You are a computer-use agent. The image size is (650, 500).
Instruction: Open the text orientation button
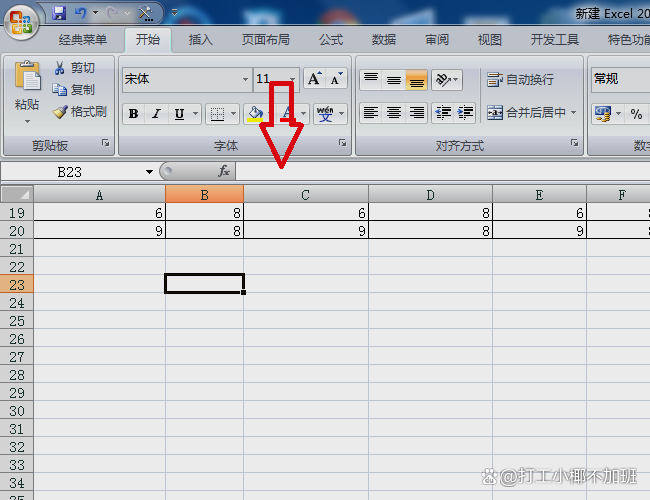[447, 79]
